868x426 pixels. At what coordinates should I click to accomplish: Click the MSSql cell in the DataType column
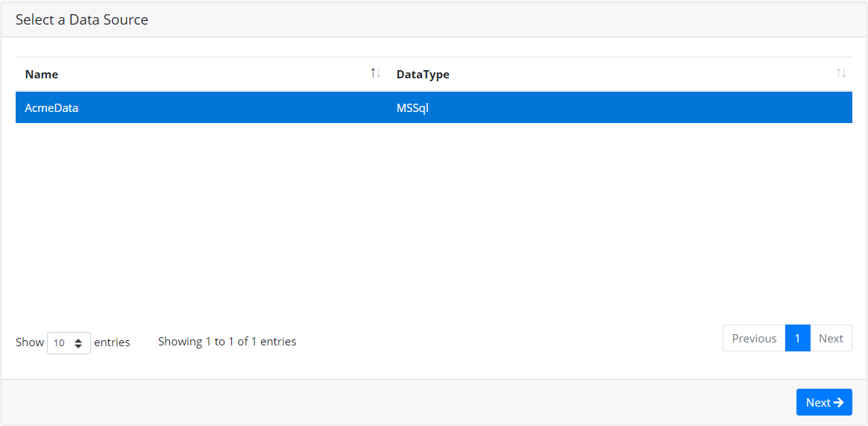coord(412,108)
